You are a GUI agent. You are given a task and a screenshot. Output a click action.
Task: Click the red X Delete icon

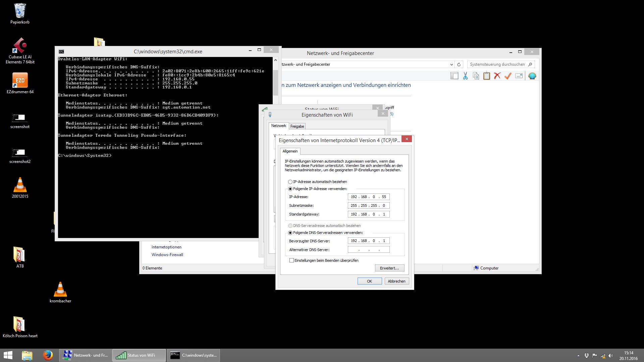(497, 76)
